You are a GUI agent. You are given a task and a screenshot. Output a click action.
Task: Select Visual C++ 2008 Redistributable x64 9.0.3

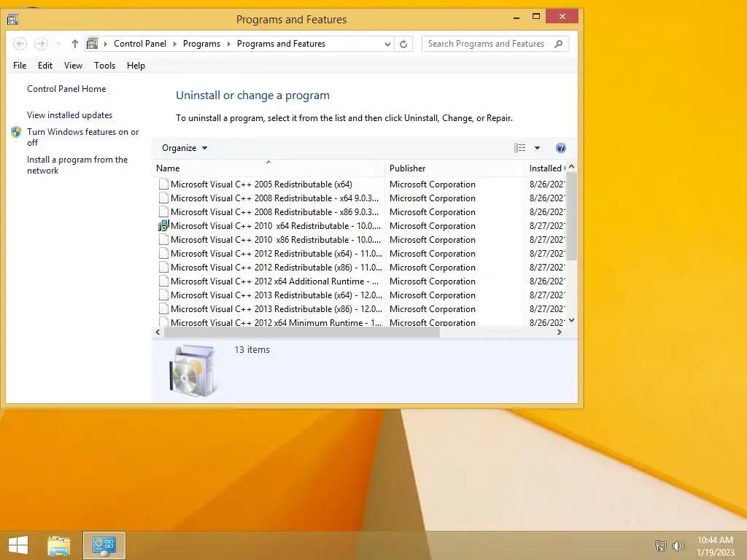click(x=362, y=198)
